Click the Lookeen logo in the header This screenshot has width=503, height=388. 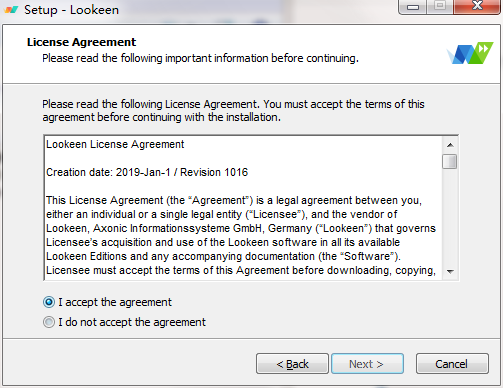470,53
